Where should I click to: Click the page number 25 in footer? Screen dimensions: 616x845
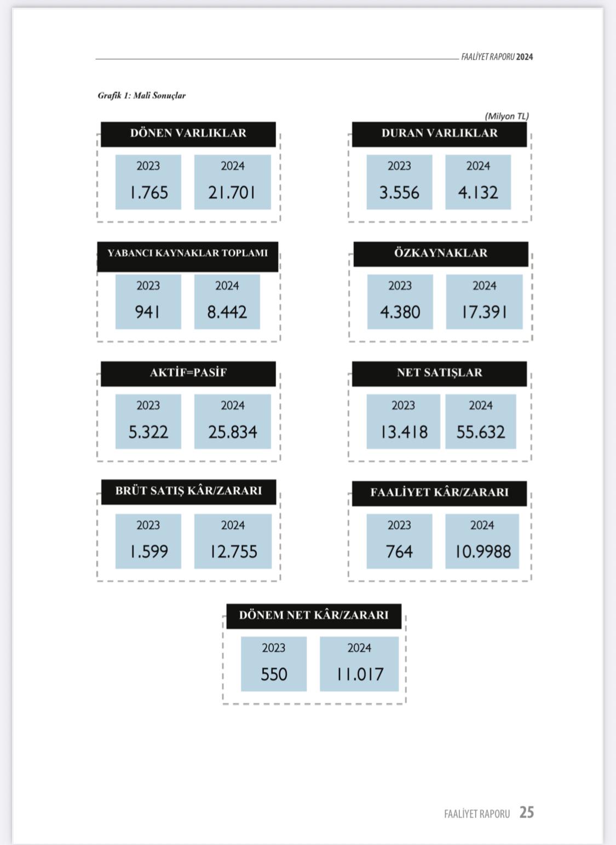tap(526, 812)
